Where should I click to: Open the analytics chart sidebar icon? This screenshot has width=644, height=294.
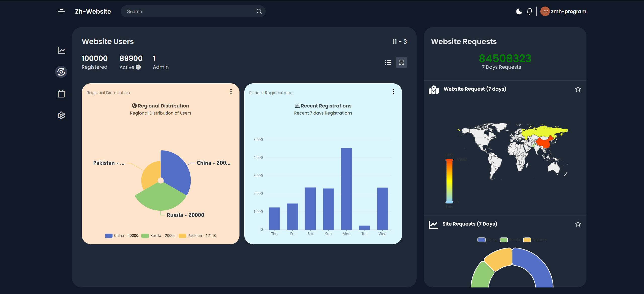(x=61, y=50)
